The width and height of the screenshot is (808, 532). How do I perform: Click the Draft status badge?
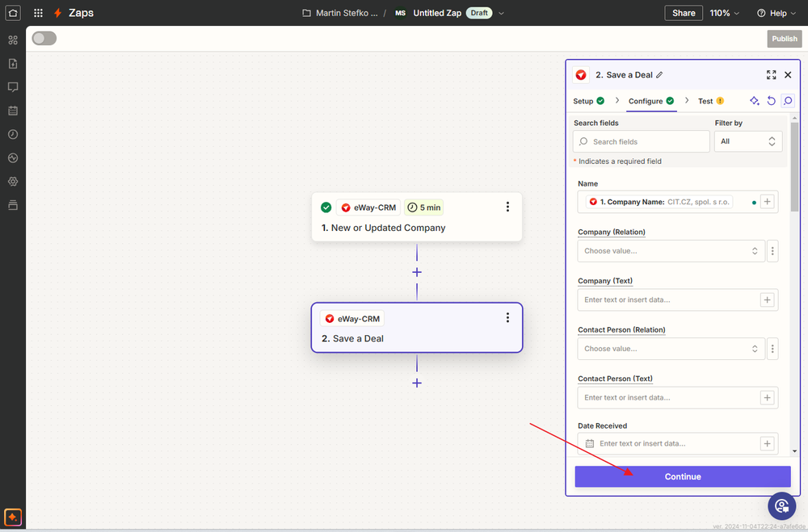pos(479,13)
